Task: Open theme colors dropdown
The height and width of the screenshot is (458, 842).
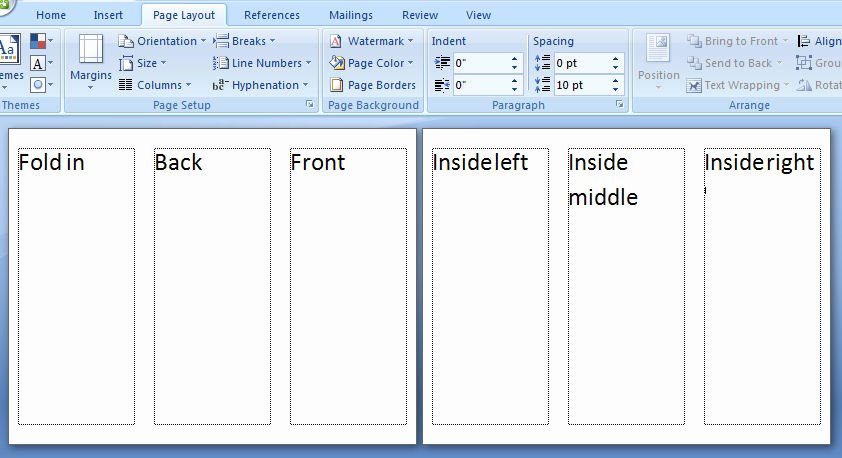Action: pos(42,40)
